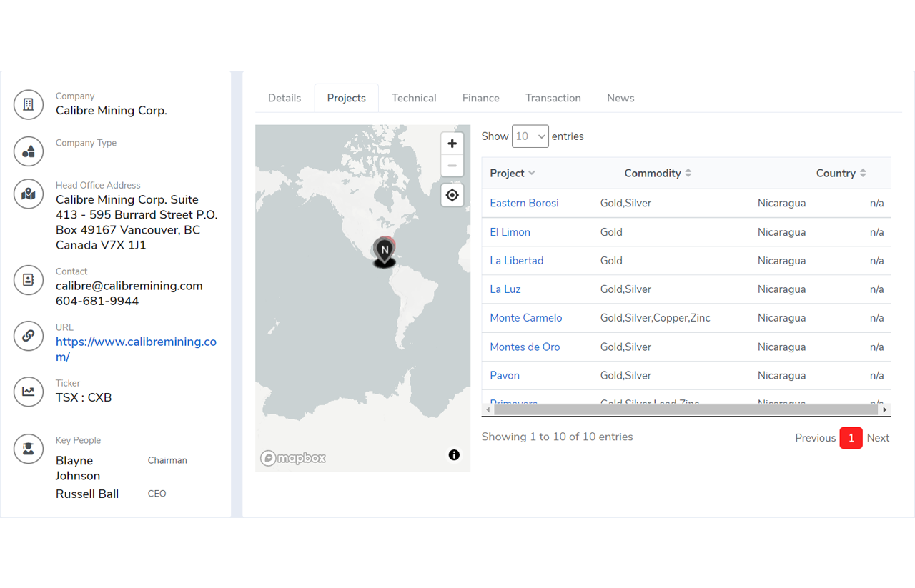Screen dimensions: 915x588
Task: Click the CEO role label
Action: [157, 494]
